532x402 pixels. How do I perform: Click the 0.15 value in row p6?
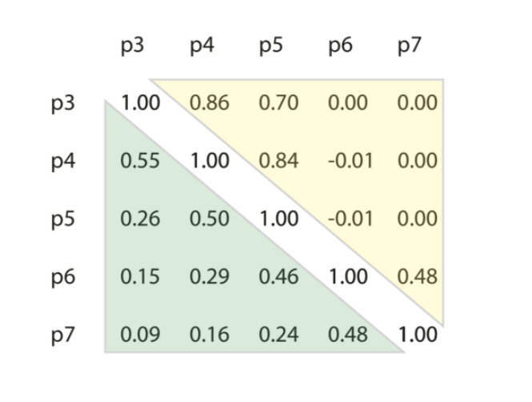(x=140, y=276)
